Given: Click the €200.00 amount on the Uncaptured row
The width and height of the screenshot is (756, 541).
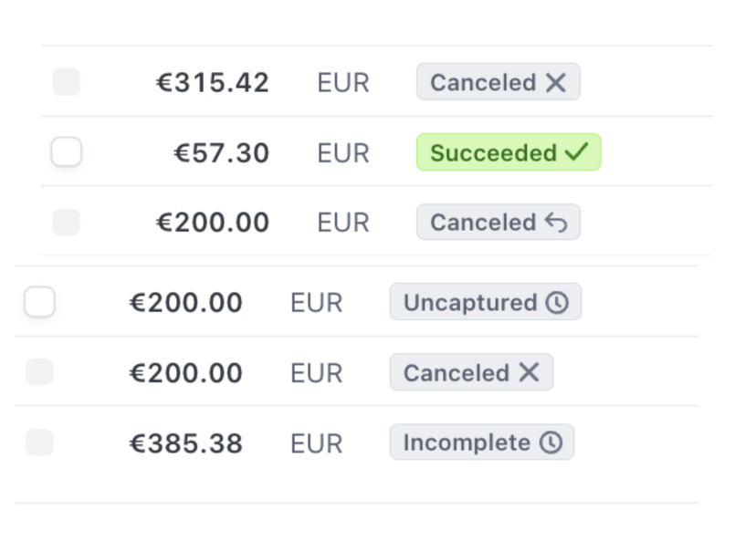Looking at the screenshot, I should (x=186, y=303).
